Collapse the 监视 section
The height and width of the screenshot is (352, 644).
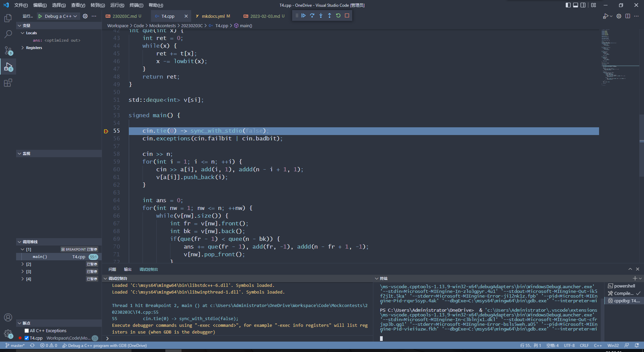point(59,153)
